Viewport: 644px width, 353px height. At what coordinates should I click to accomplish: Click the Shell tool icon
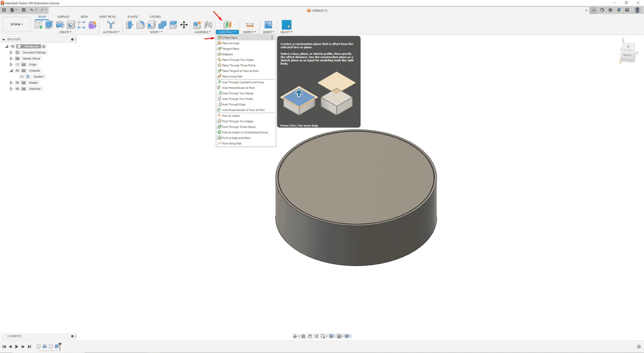151,25
